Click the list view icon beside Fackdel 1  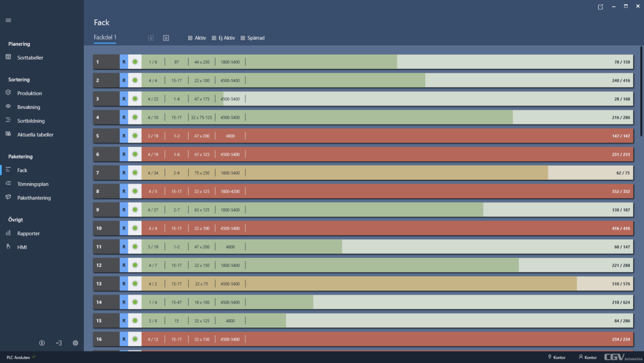[x=151, y=38]
